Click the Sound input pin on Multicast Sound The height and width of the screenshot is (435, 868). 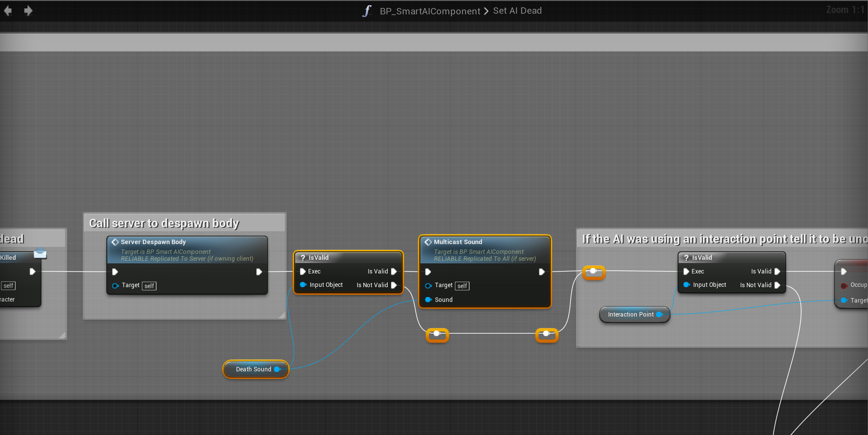pos(428,300)
